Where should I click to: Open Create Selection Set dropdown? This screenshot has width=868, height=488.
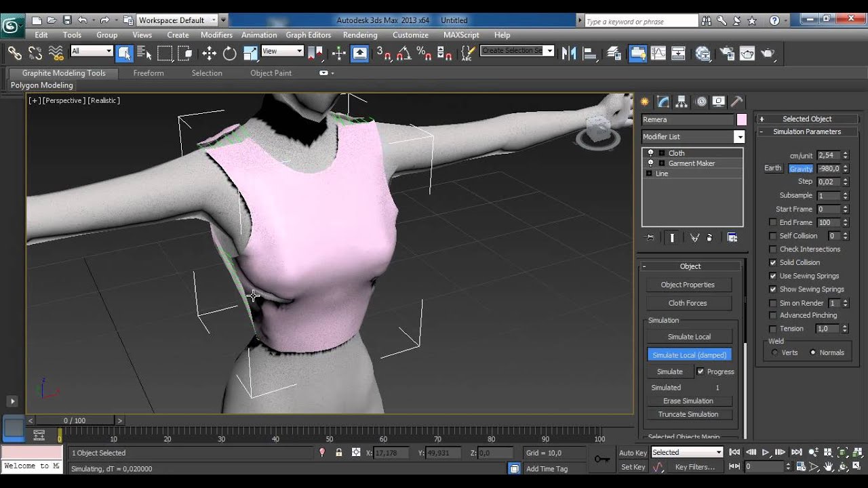pyautogui.click(x=549, y=51)
